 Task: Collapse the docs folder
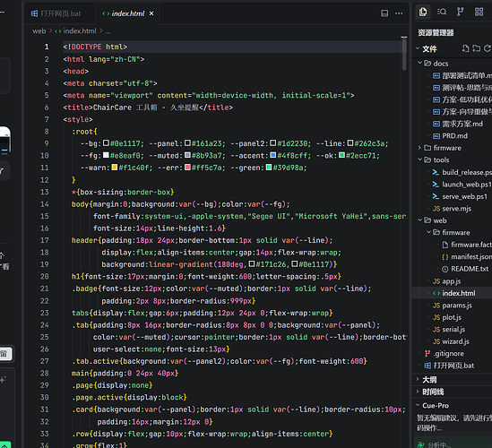coord(419,63)
